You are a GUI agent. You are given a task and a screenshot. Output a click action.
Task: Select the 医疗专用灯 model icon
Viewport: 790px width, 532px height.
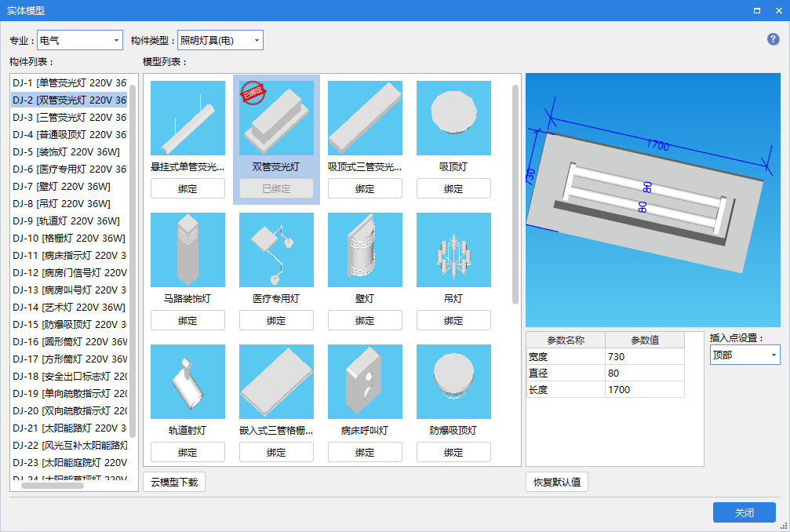(x=276, y=250)
